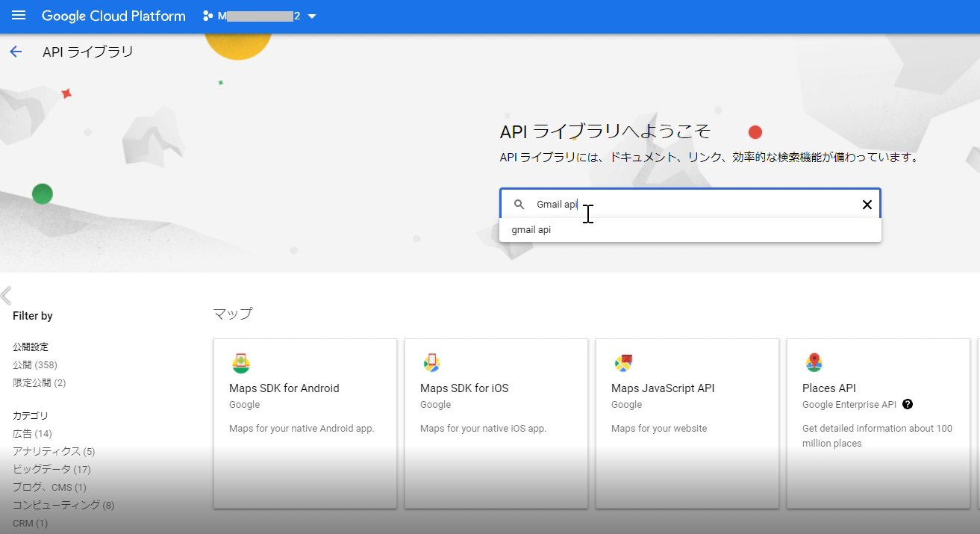
Task: Filter by 広告 (14) category
Action: point(32,434)
